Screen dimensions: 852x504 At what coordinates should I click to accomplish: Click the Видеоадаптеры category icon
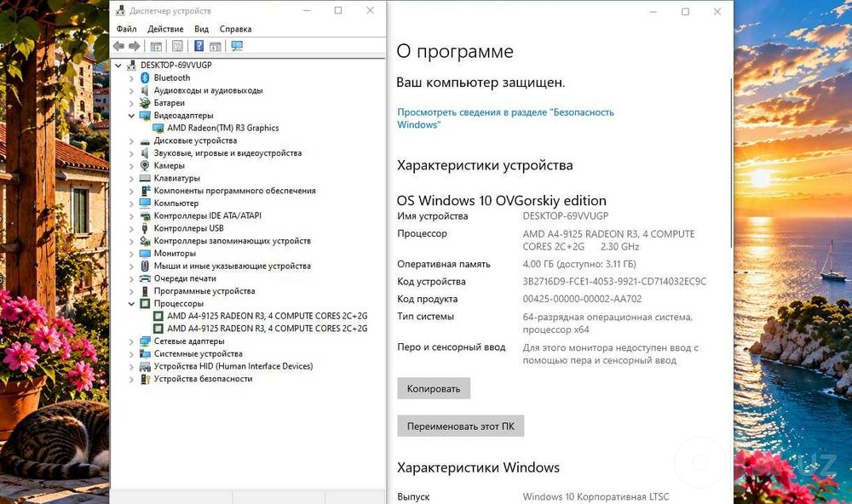pyautogui.click(x=145, y=115)
